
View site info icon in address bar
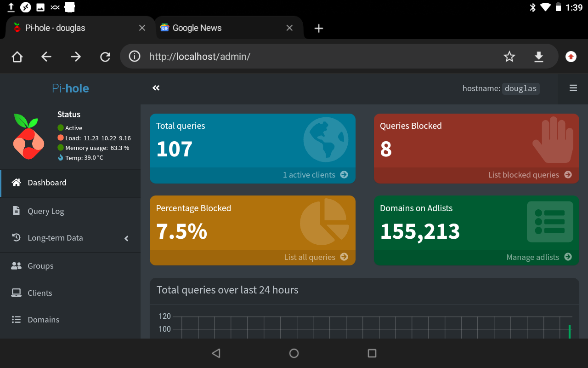135,57
